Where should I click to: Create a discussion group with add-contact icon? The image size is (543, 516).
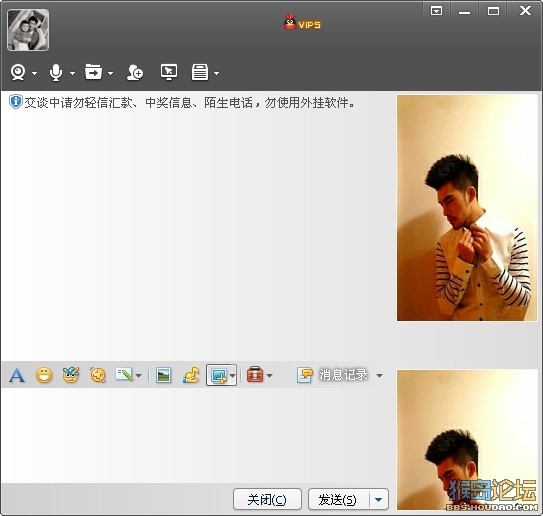click(x=135, y=72)
